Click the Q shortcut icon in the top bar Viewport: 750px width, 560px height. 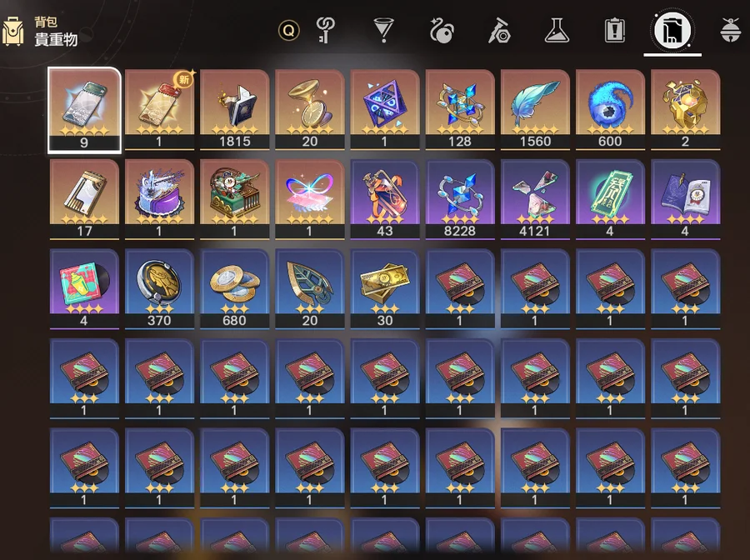point(289,31)
